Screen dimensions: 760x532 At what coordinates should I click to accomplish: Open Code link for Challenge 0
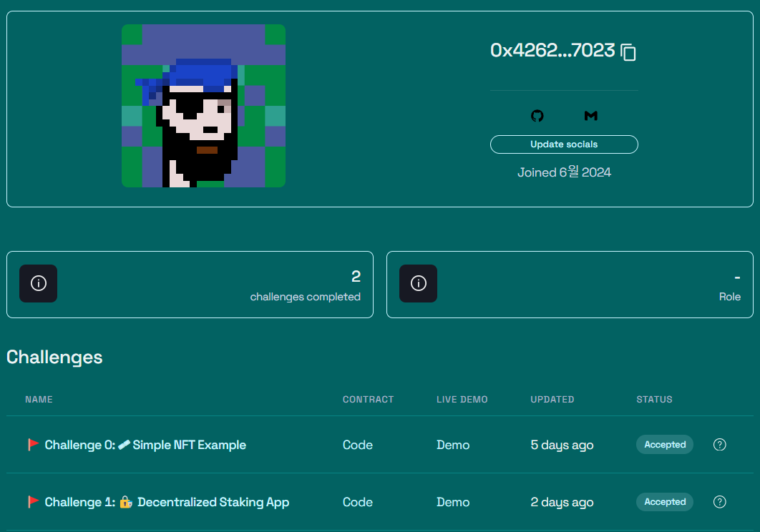358,445
